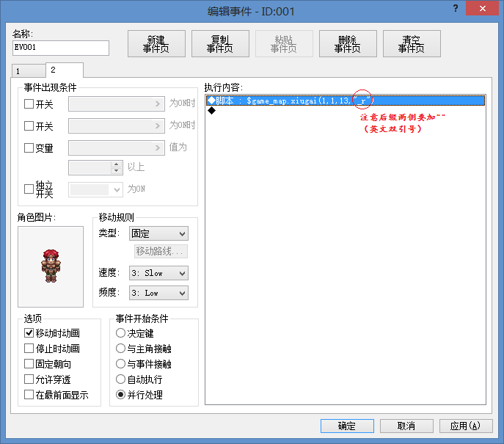Check the 固定朝向 option
The width and height of the screenshot is (504, 444).
[x=29, y=363]
